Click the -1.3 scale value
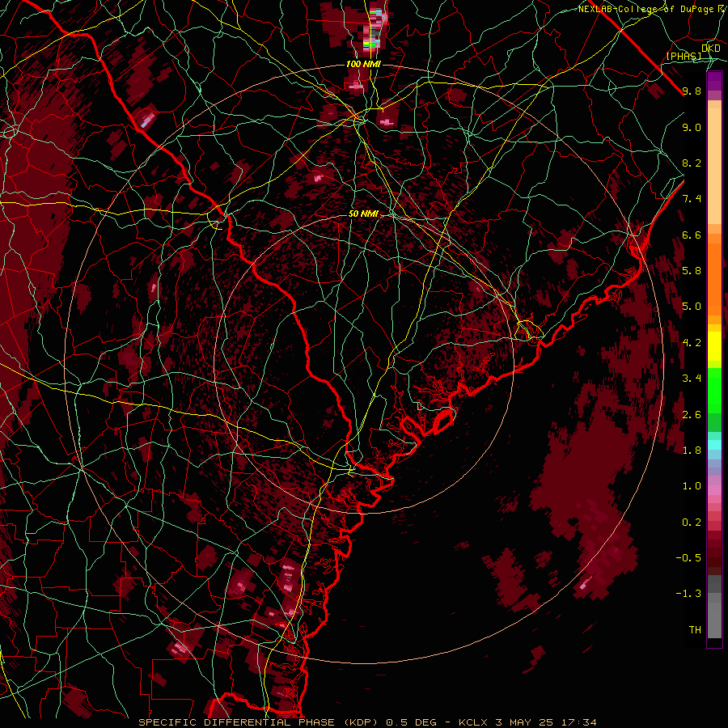The image size is (728, 728). (x=688, y=594)
